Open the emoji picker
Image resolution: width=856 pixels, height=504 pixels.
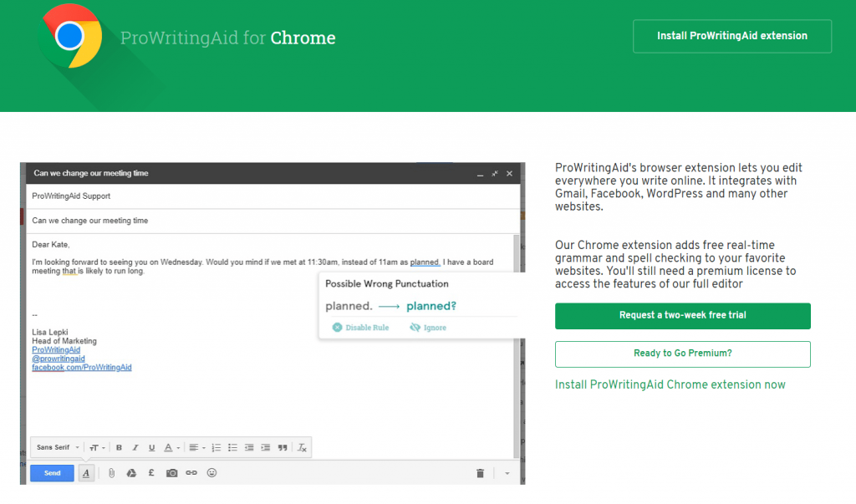point(211,473)
